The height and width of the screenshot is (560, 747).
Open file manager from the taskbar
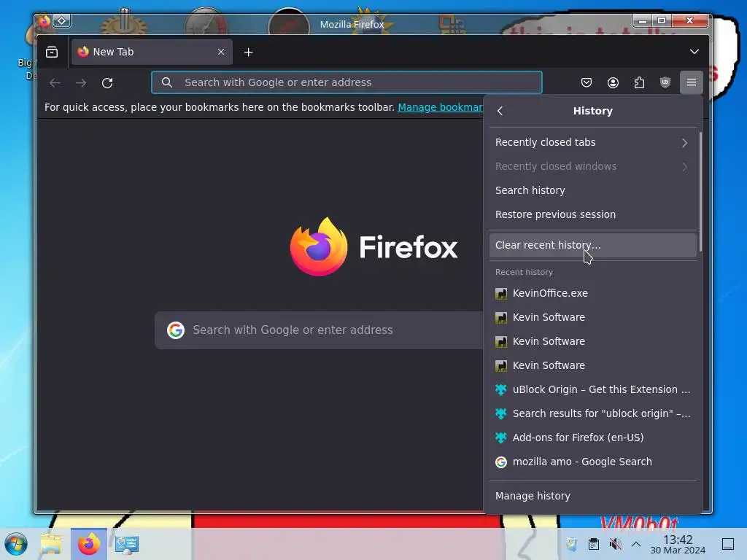click(x=51, y=544)
